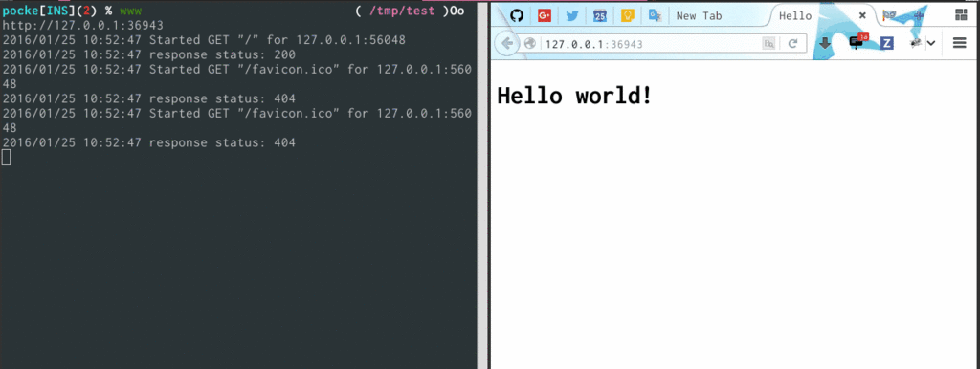
Task: Expand the Greasemonkey dropdown arrow
Action: click(930, 43)
